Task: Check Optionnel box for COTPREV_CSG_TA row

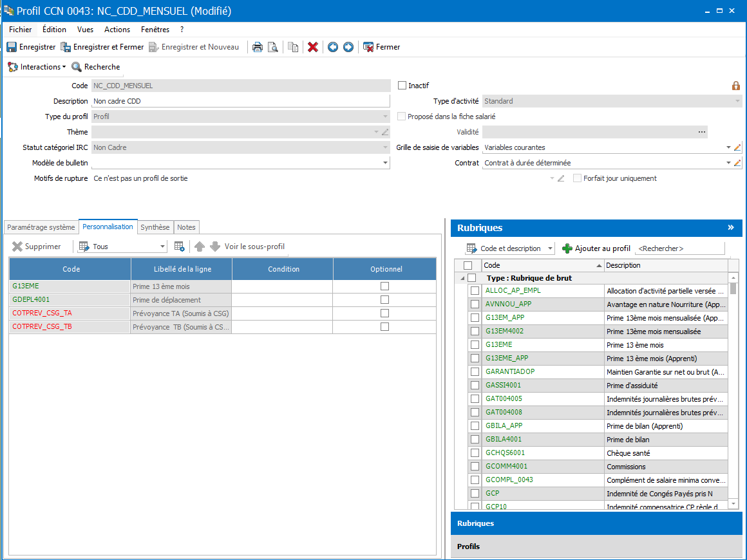Action: 384,313
